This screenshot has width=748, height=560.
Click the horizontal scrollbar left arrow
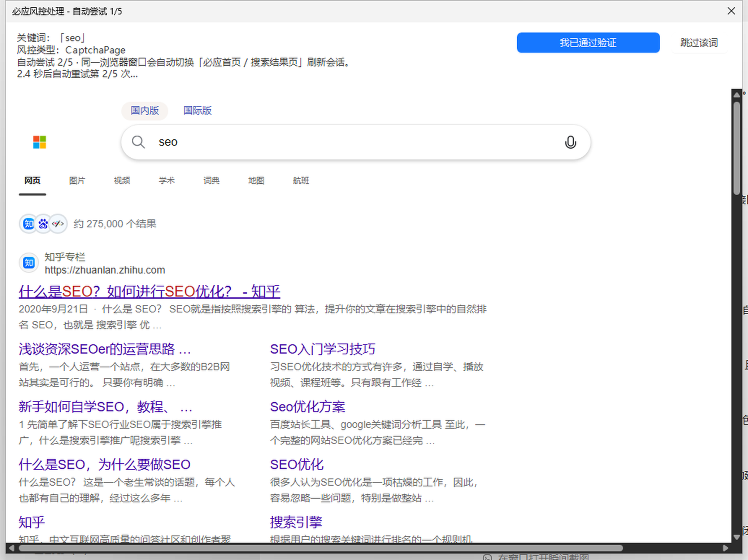tap(12, 548)
